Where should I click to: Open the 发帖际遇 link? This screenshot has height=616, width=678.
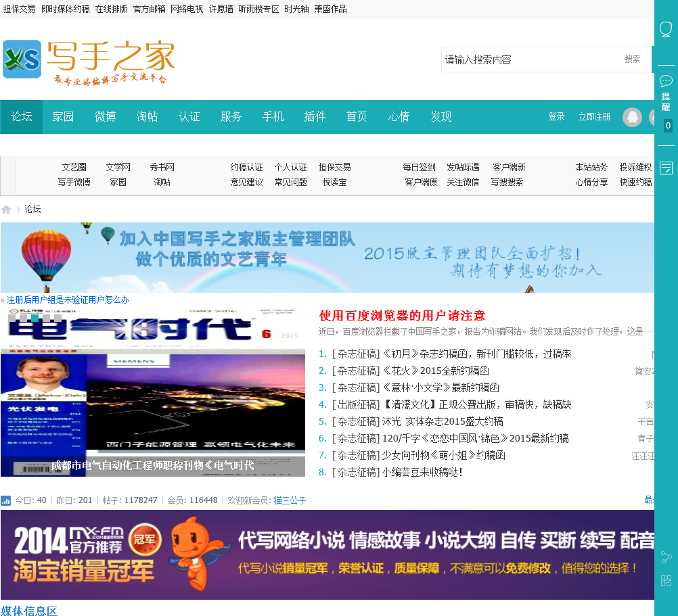463,167
